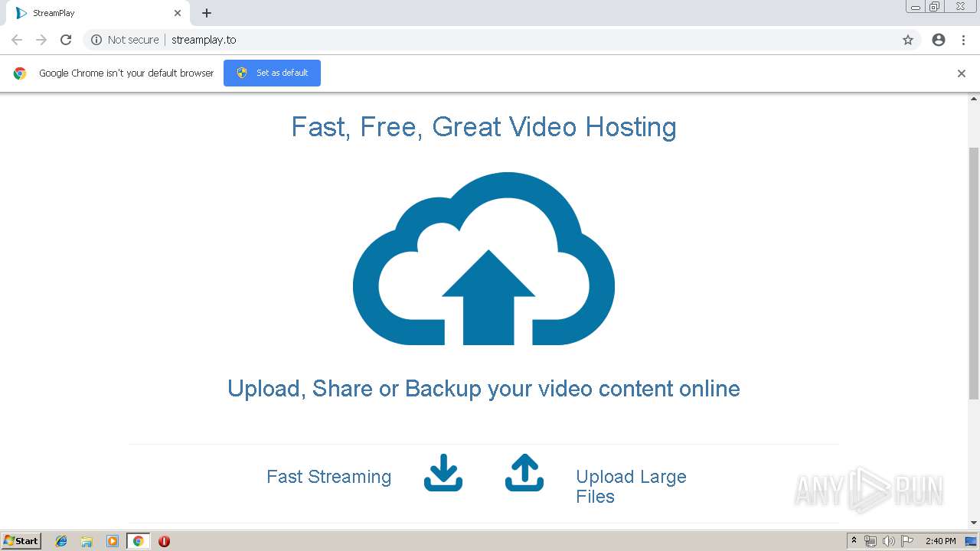This screenshot has width=980, height=551.
Task: Click Set as default button
Action: click(x=272, y=73)
